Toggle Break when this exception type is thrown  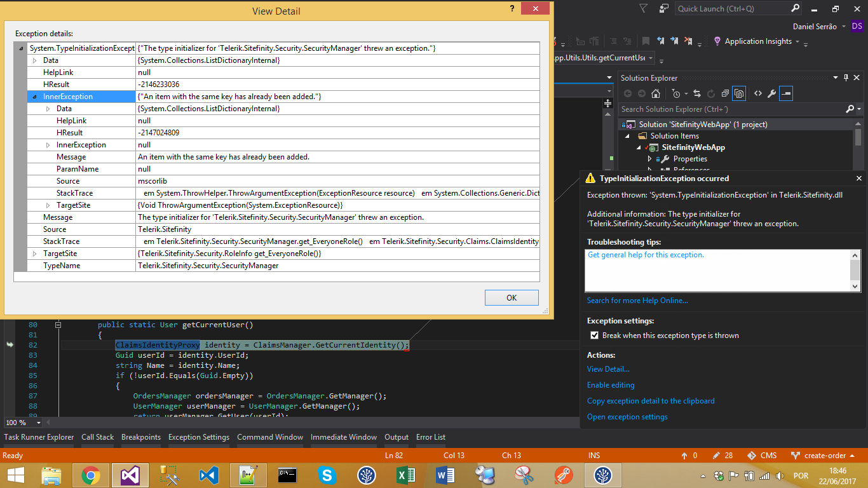point(595,335)
